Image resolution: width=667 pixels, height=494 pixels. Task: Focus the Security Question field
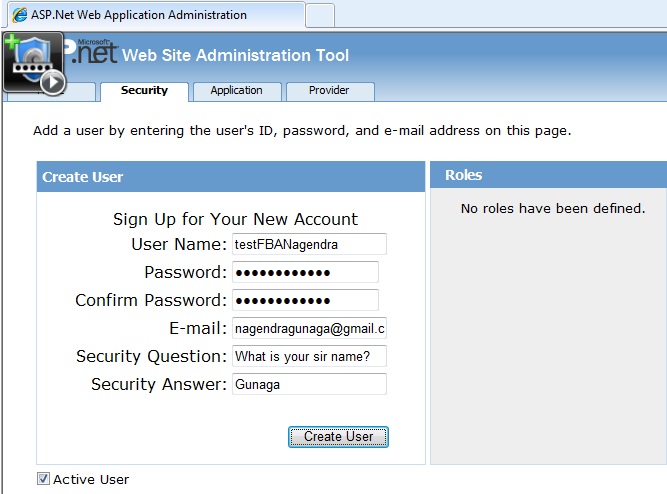click(x=309, y=356)
